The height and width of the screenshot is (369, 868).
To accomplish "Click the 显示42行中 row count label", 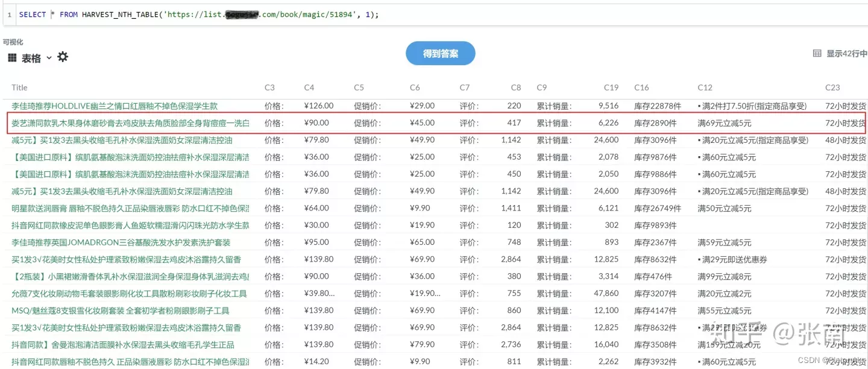I will pyautogui.click(x=846, y=54).
